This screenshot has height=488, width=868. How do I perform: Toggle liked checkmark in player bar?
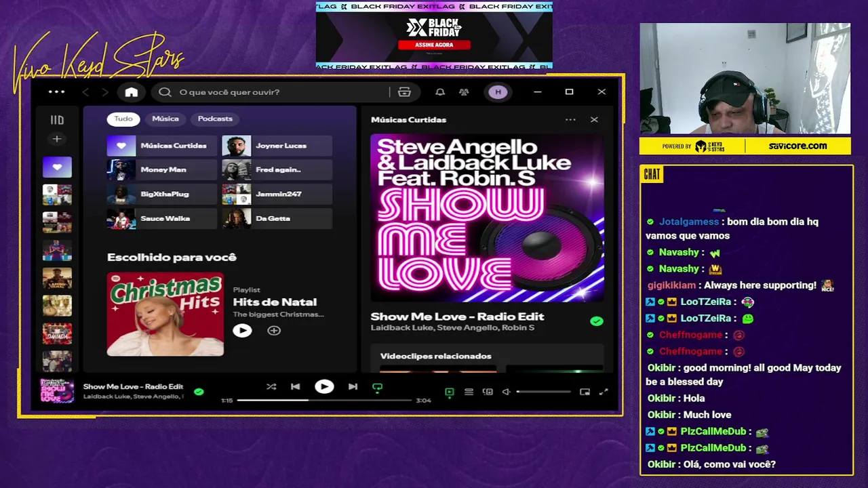[x=199, y=392]
